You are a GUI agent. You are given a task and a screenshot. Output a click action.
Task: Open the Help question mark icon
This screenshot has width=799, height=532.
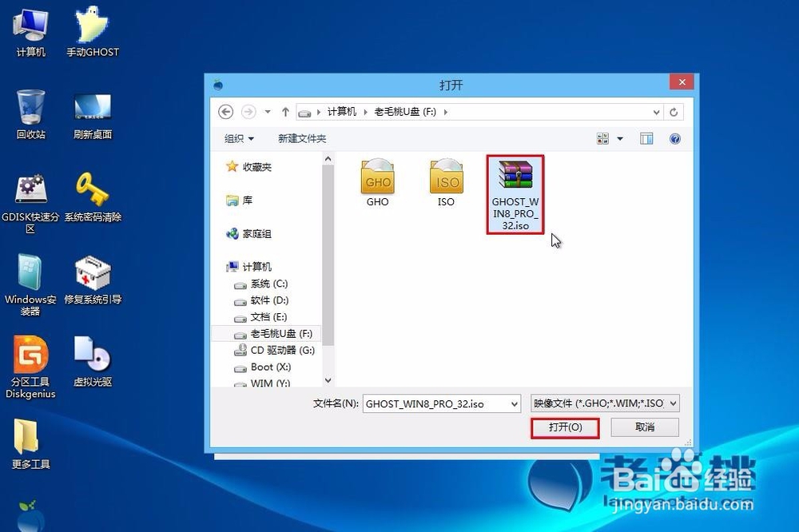point(674,139)
